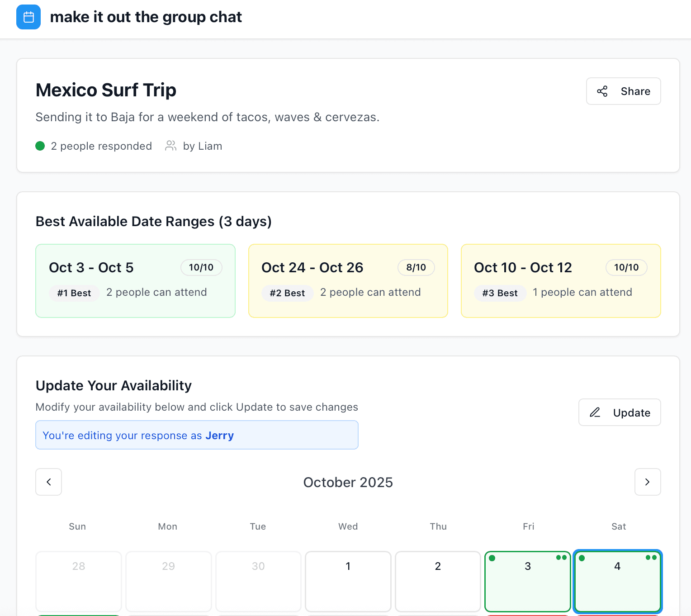The image size is (691, 616).
Task: Choose the Oct 24 - Oct 26 range card
Action: click(x=348, y=281)
